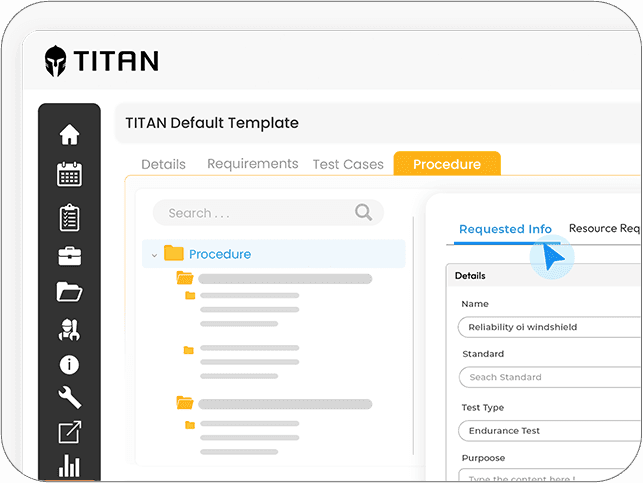Screen dimensions: 643x483
Task: Click the TITAN Default Template title
Action: [212, 123]
